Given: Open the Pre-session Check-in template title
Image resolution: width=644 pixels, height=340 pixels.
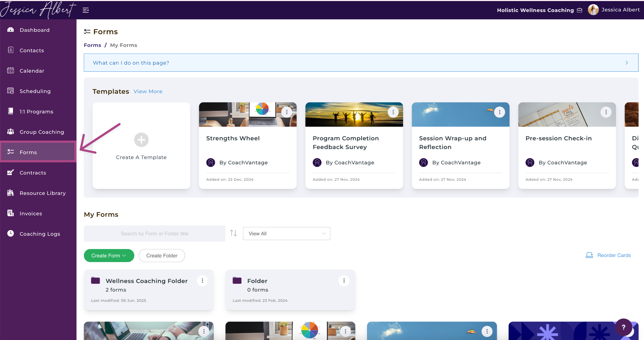Looking at the screenshot, I should click(559, 138).
